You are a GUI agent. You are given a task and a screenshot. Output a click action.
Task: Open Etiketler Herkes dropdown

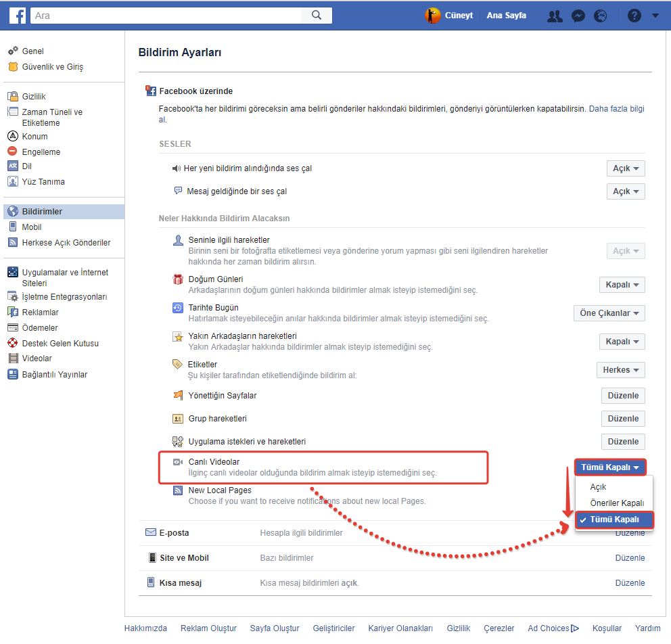620,370
